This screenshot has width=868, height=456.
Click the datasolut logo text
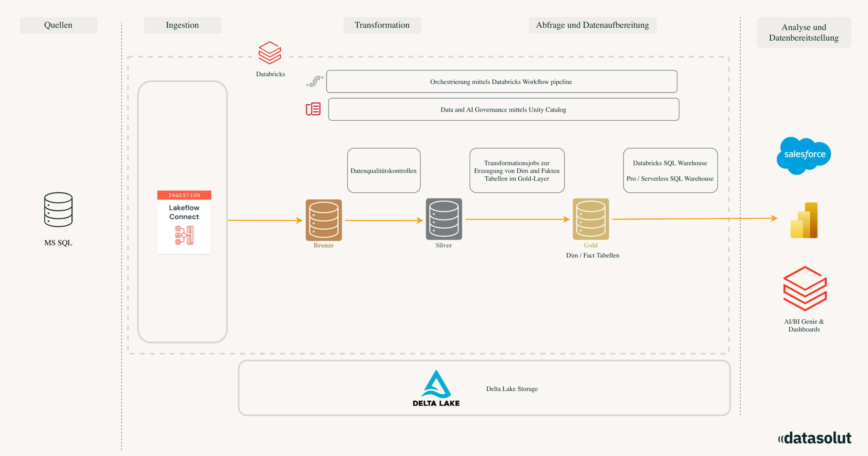click(x=814, y=438)
